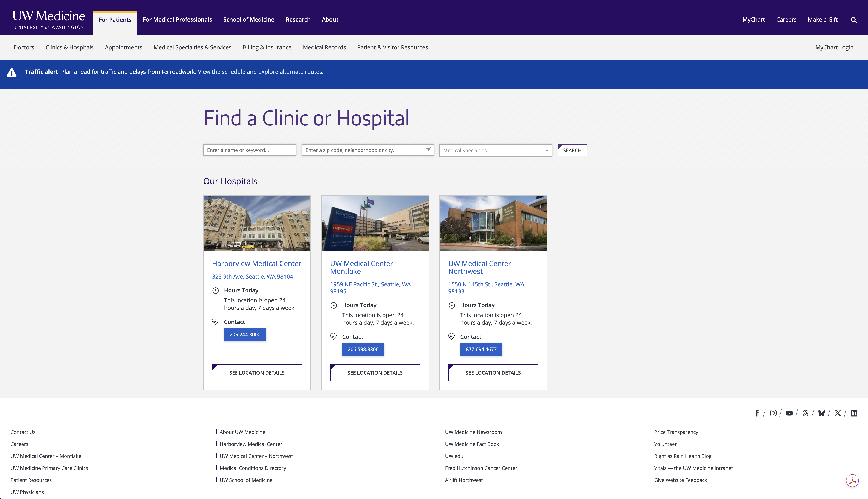Open Make a Gift link
868x499 pixels.
tap(823, 20)
